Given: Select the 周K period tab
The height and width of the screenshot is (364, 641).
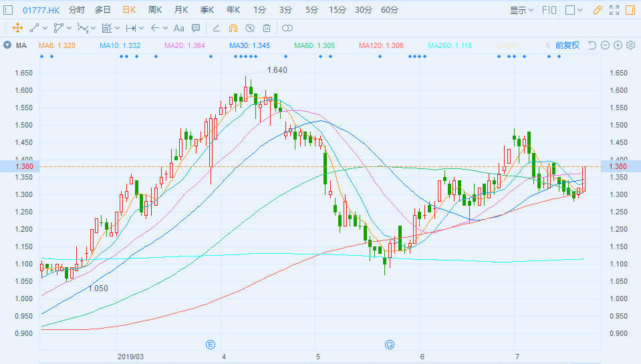Looking at the screenshot, I should pyautogui.click(x=155, y=10).
